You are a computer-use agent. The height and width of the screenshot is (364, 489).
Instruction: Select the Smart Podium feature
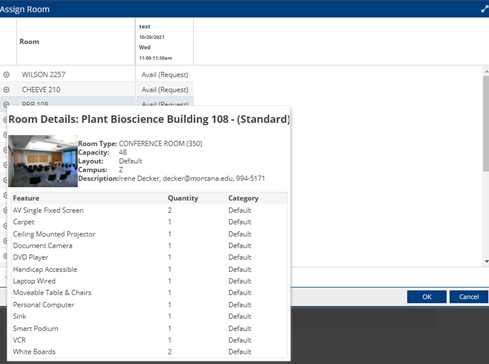click(149, 328)
